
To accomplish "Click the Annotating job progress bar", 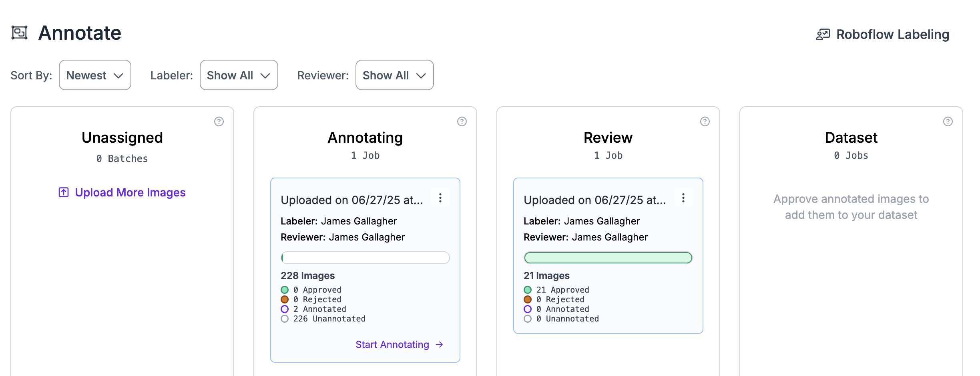I will coord(365,258).
